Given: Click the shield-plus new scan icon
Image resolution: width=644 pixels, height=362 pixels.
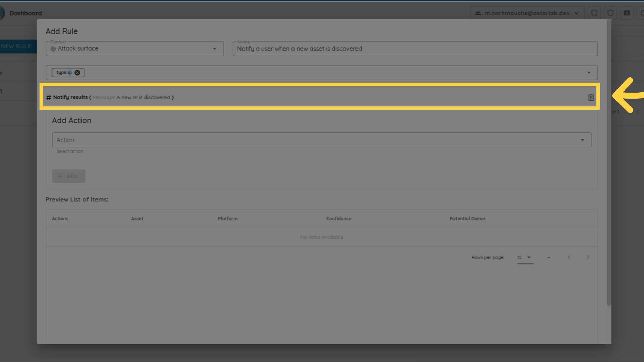Looking at the screenshot, I should point(594,13).
